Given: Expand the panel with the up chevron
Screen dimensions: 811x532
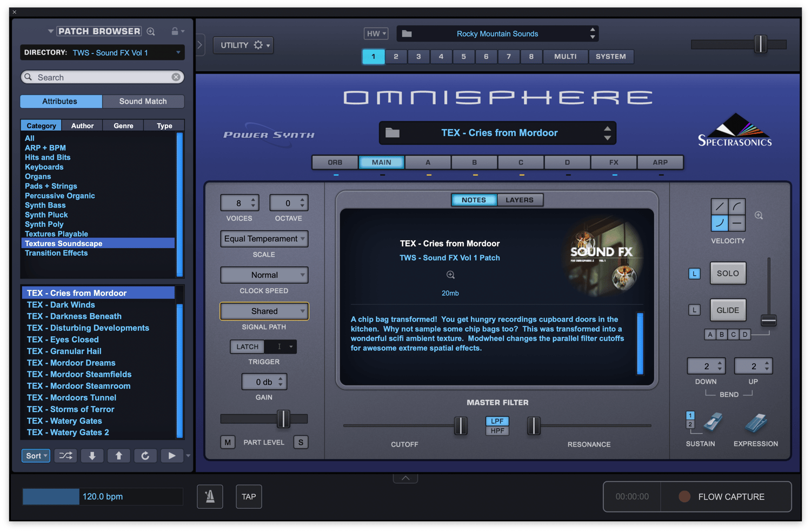Looking at the screenshot, I should (x=405, y=478).
